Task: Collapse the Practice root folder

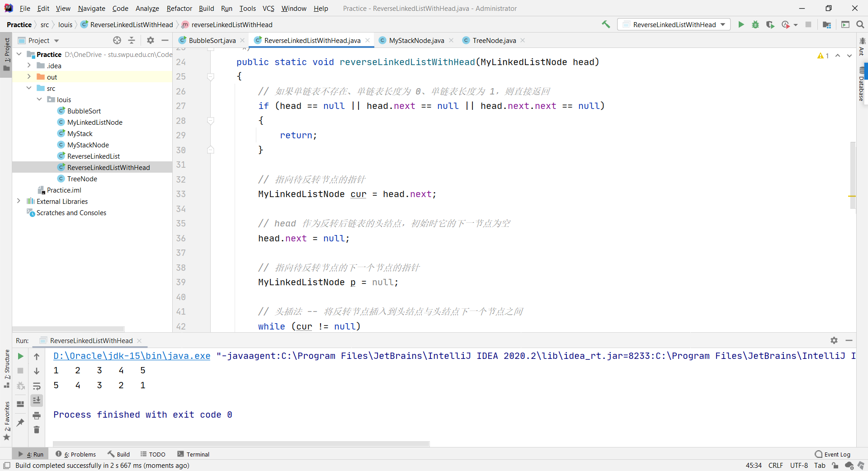Action: click(19, 54)
